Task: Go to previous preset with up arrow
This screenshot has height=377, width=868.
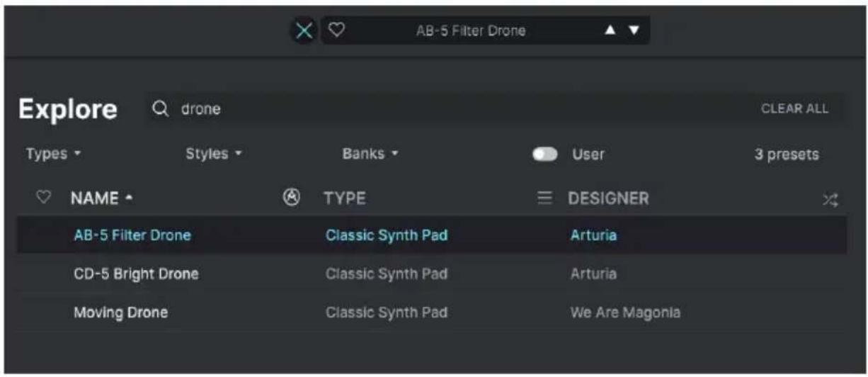Action: pos(612,30)
